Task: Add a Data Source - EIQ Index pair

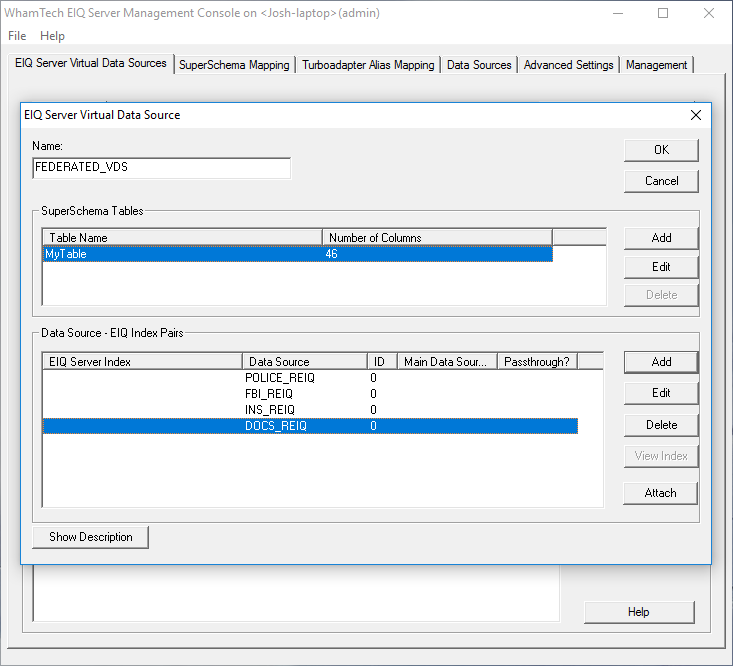Action: [x=661, y=362]
